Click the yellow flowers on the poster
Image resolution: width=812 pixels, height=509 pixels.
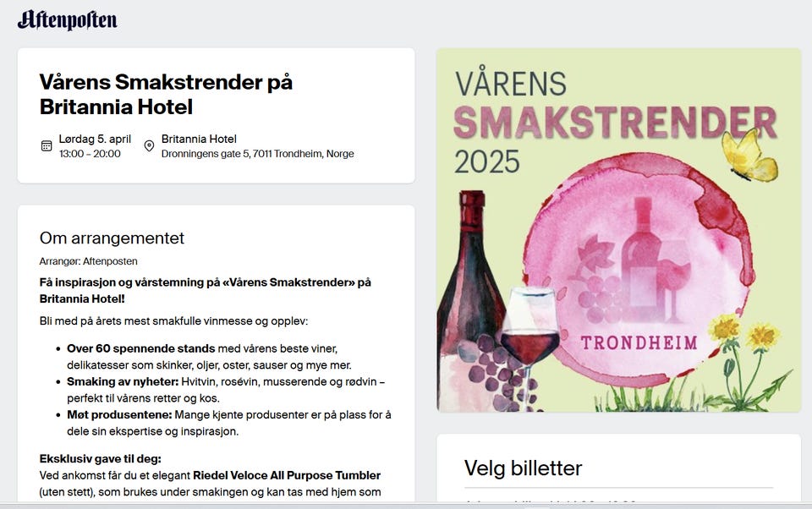(x=743, y=334)
